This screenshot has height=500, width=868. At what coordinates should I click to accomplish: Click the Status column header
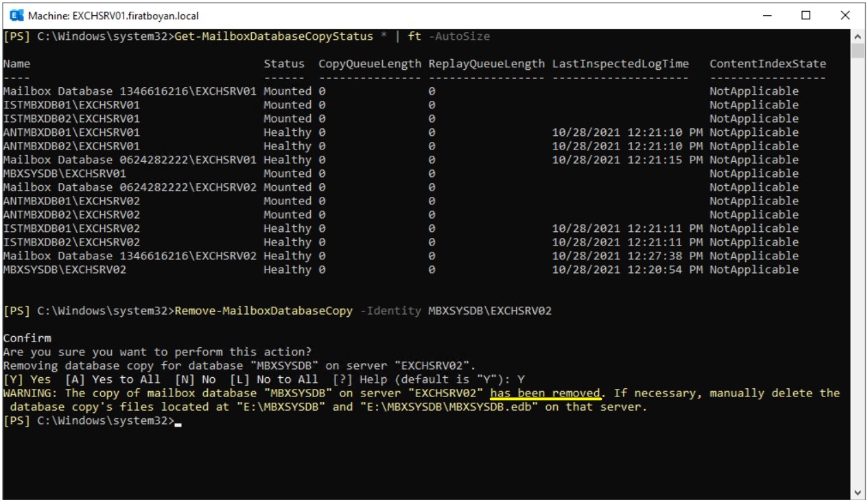point(284,64)
